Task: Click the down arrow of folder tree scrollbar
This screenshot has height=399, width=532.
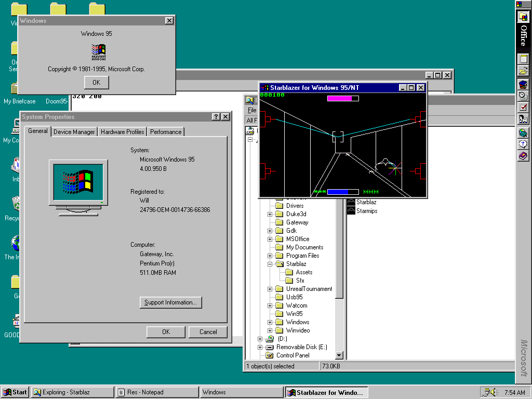Action: coord(339,355)
